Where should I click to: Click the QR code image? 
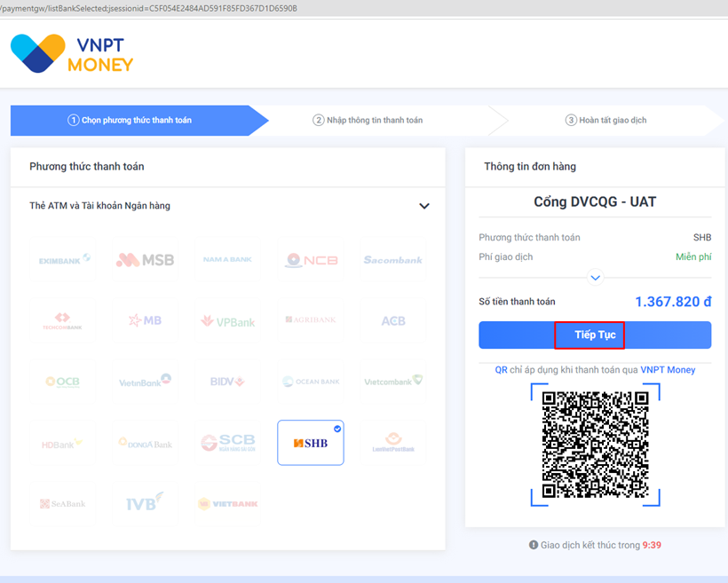pyautogui.click(x=595, y=445)
